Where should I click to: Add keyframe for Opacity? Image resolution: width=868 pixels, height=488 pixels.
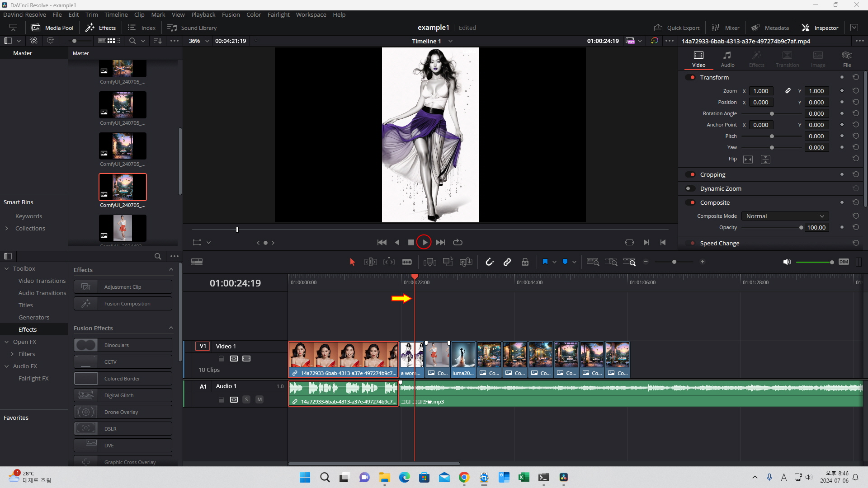(x=842, y=227)
